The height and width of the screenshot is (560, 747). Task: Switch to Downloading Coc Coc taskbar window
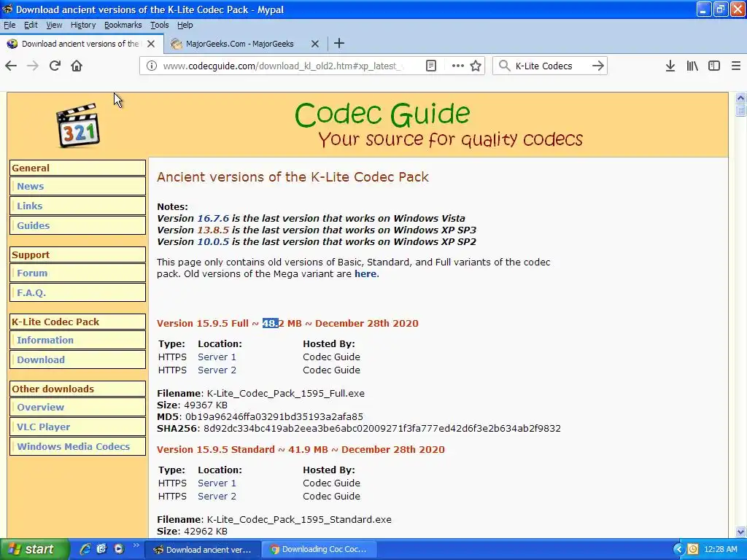tap(319, 550)
